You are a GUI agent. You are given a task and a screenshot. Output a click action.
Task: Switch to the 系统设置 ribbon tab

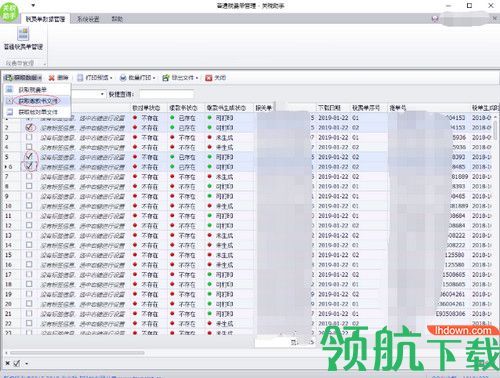point(88,19)
